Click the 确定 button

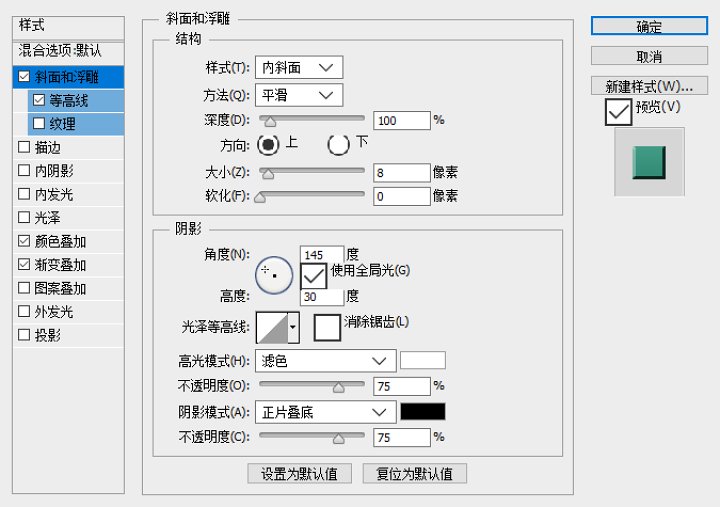[649, 27]
